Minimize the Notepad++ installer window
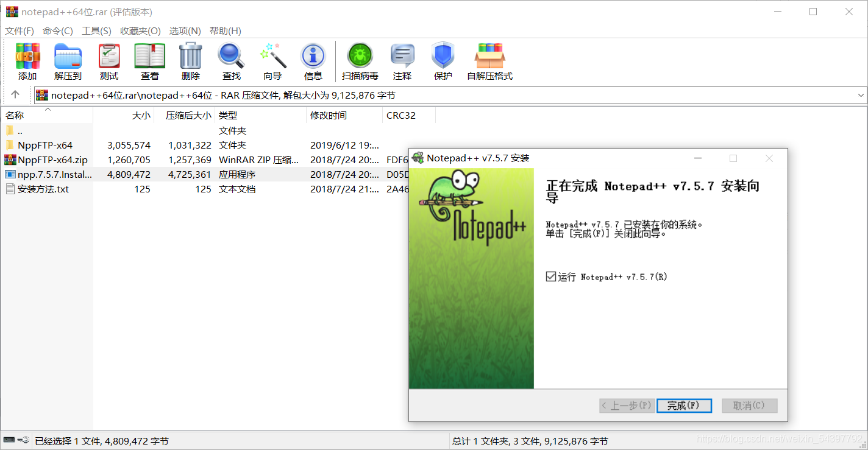The width and height of the screenshot is (868, 450). tap(698, 158)
